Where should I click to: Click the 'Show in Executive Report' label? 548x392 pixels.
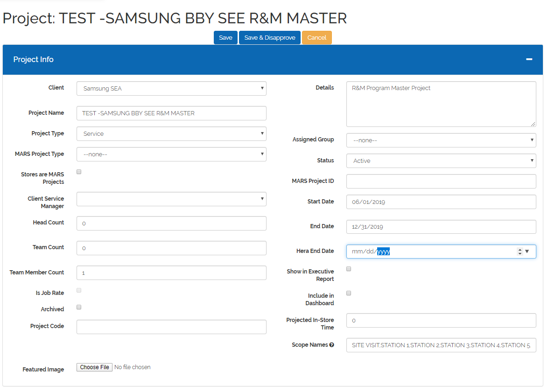tap(310, 275)
